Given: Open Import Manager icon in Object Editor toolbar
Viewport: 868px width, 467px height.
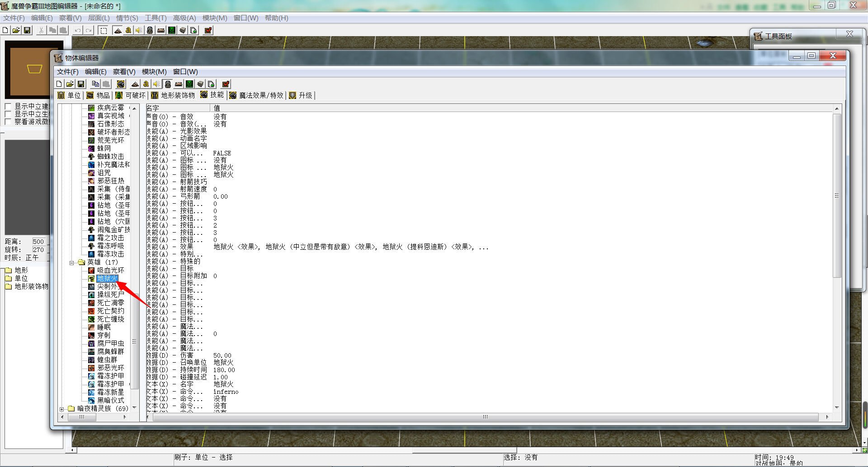Looking at the screenshot, I should (211, 84).
